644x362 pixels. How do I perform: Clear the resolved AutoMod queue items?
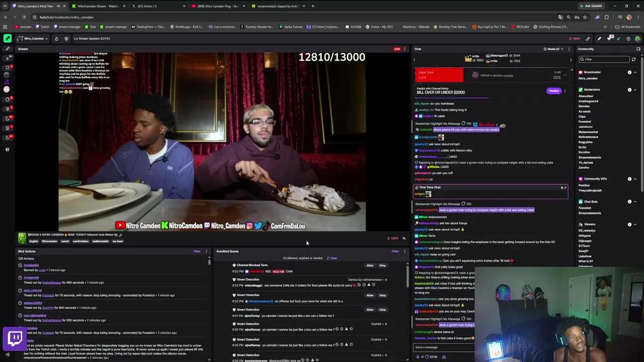tap(332, 258)
